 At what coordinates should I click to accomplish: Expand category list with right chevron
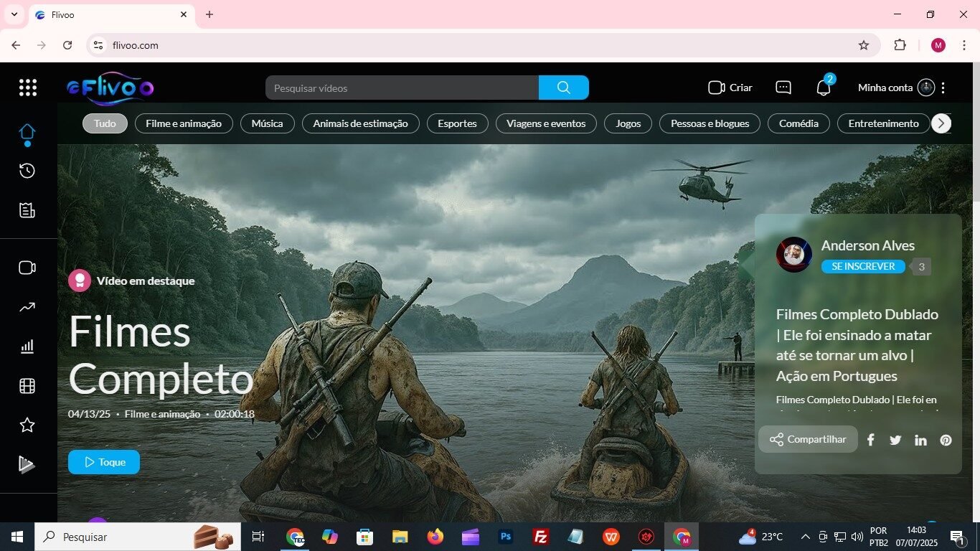coord(941,123)
